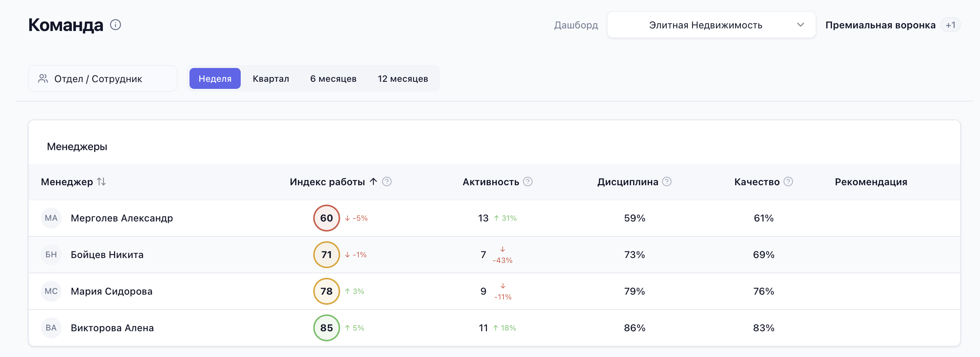The width and height of the screenshot is (980, 357).
Task: Click the info icon next to Команда
Action: [115, 25]
